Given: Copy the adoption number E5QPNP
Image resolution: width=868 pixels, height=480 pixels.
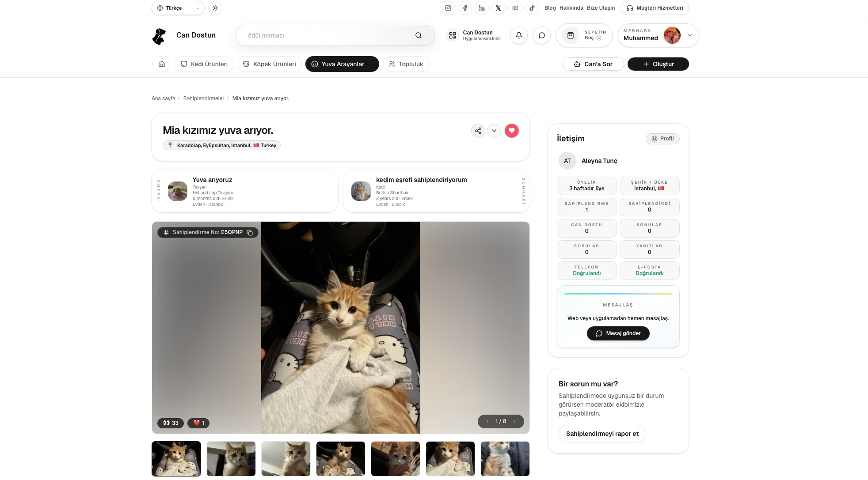Looking at the screenshot, I should coord(250,233).
